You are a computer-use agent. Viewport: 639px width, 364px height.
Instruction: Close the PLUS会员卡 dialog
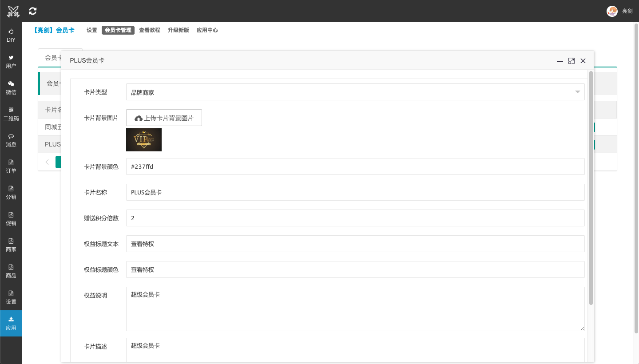(583, 61)
